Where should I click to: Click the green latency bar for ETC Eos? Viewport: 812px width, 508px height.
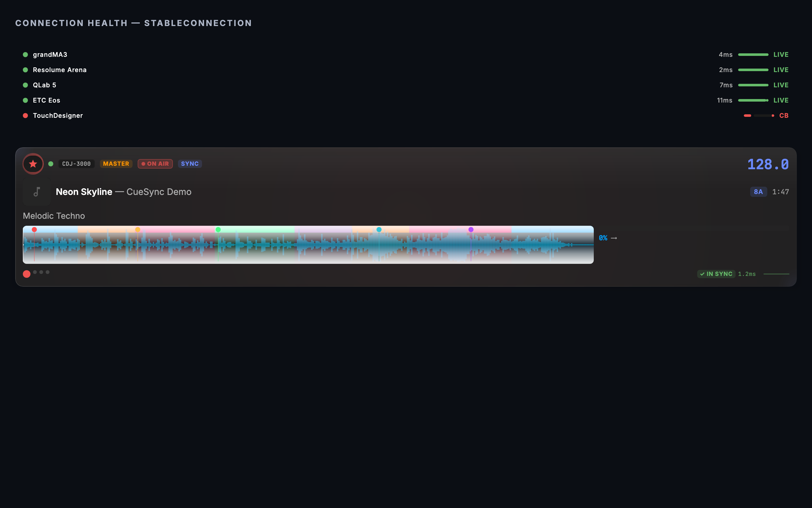pos(753,100)
